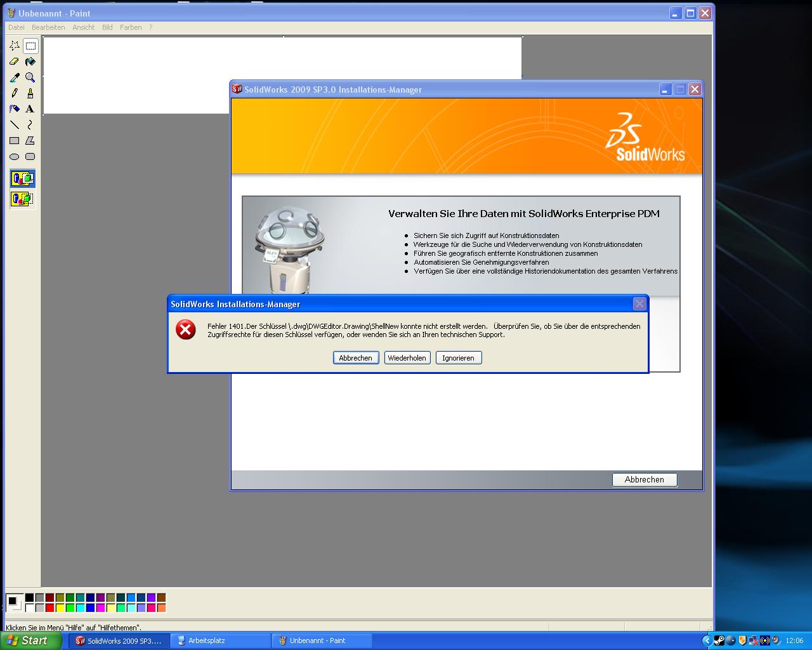Click Wiederholen to retry the key creation
812x650 pixels.
(407, 358)
